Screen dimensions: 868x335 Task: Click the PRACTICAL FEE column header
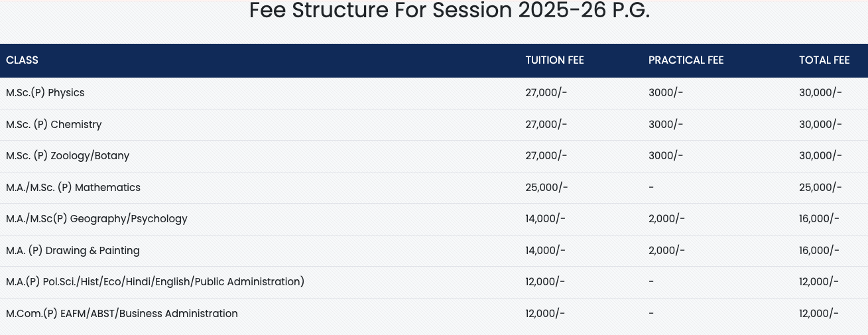(x=686, y=60)
